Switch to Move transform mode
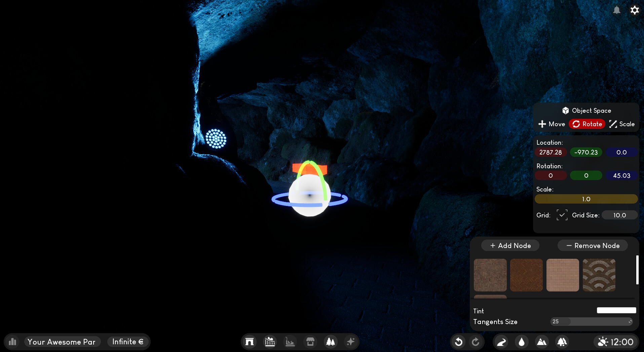Screen dimensions: 644x352 551,124
